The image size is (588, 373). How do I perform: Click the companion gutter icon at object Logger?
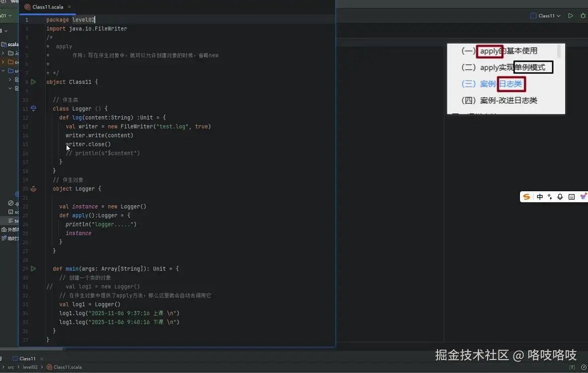pyautogui.click(x=33, y=189)
